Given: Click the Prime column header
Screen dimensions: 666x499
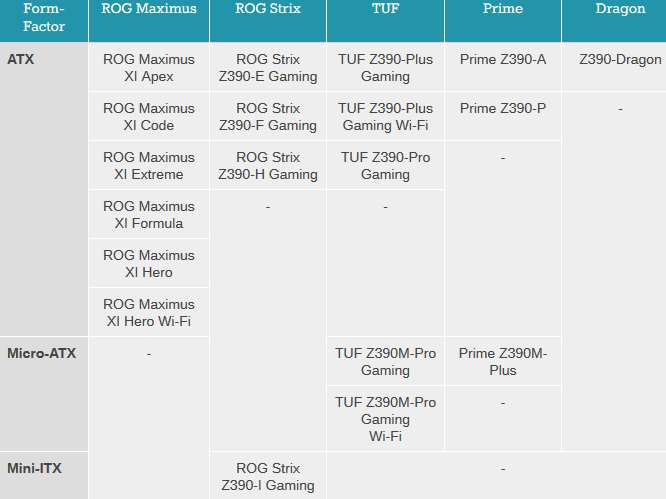Looking at the screenshot, I should click(x=503, y=9).
